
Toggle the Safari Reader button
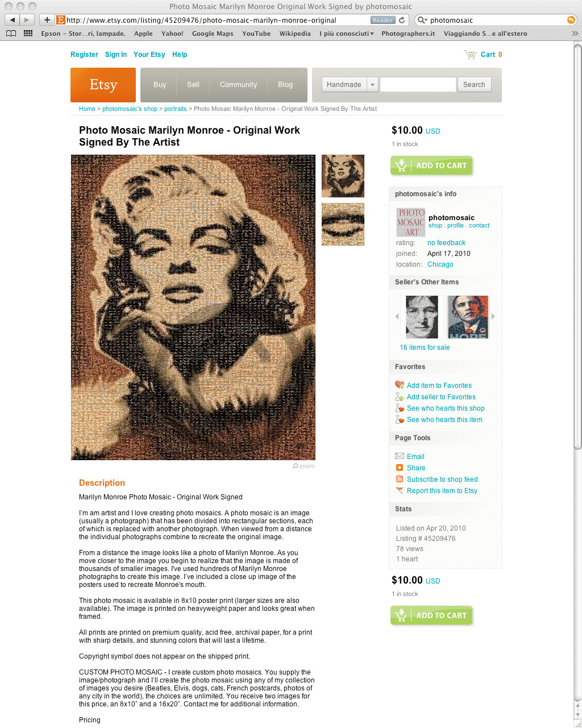click(383, 20)
